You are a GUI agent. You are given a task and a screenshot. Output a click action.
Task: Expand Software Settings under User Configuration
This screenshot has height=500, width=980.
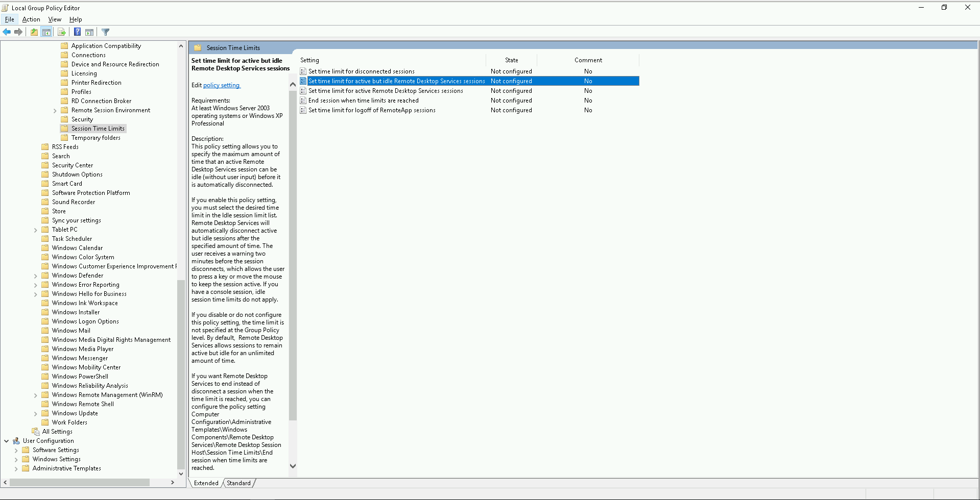(16, 451)
